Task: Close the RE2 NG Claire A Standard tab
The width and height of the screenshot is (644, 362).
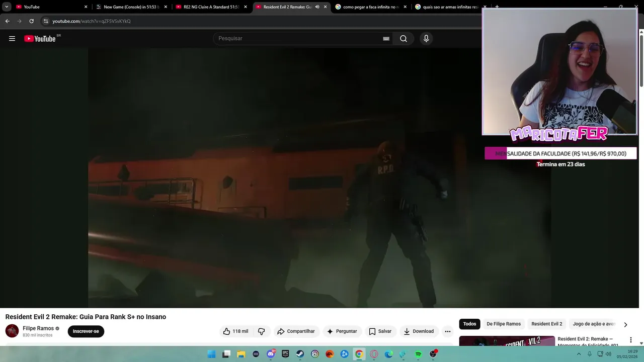Action: coord(246,7)
